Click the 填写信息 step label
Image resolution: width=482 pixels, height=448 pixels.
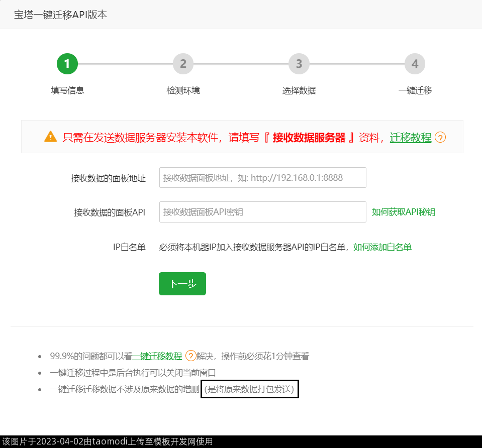[x=67, y=90]
